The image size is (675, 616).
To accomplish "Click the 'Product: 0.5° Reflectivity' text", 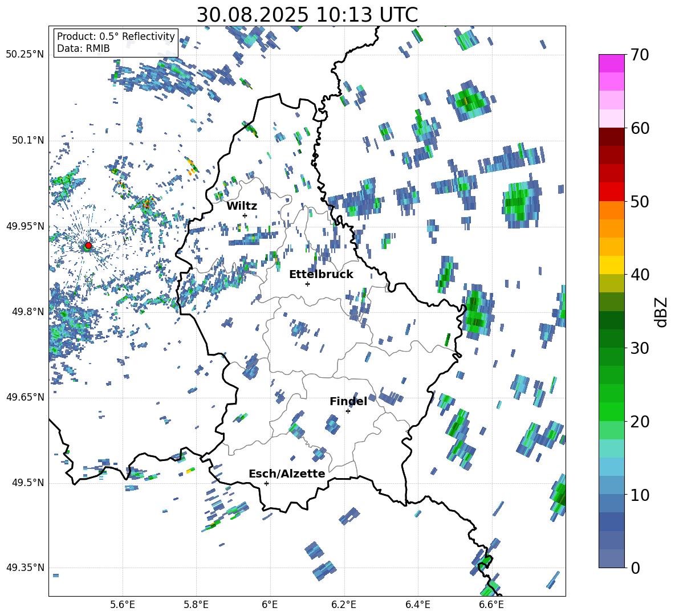I will [x=116, y=36].
